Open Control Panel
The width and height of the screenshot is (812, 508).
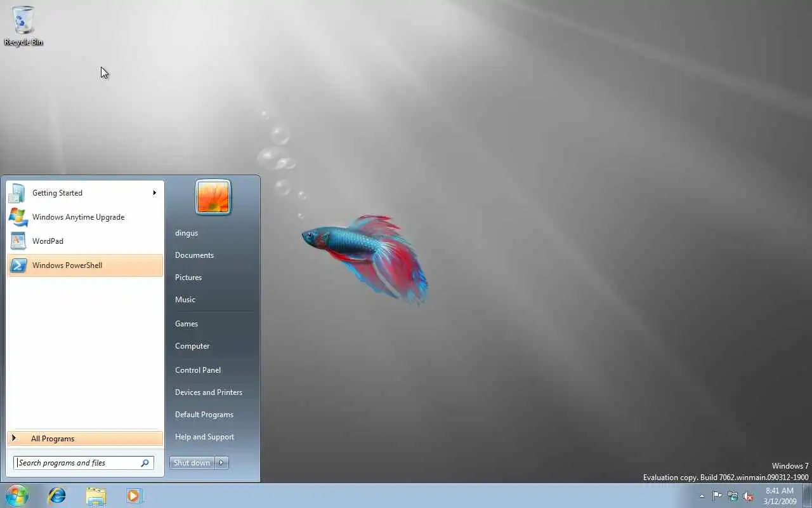click(x=198, y=370)
